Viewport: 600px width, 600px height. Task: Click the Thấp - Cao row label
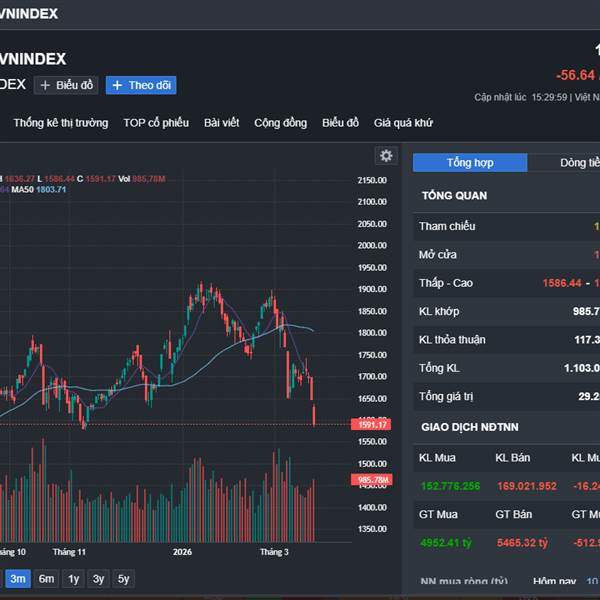point(446,283)
